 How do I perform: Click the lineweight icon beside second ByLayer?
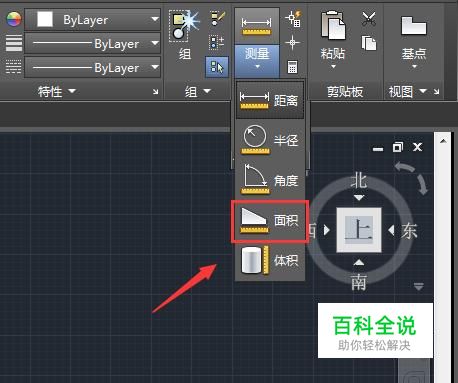pos(14,43)
